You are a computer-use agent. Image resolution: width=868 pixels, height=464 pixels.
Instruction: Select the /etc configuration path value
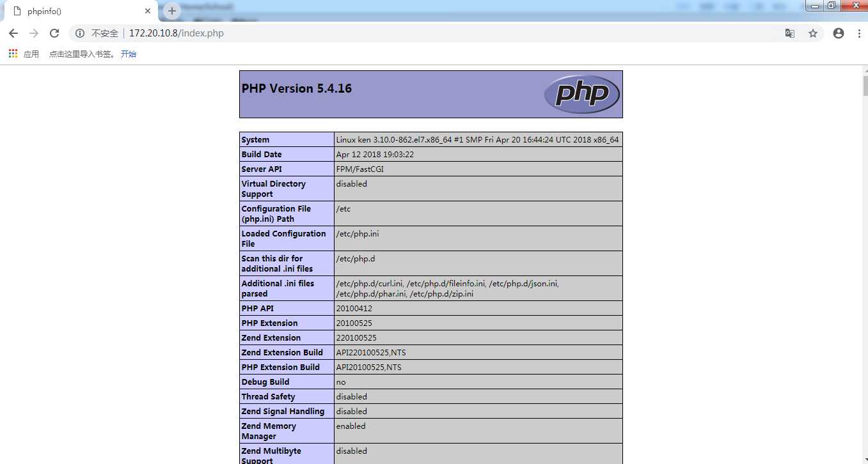pos(343,209)
